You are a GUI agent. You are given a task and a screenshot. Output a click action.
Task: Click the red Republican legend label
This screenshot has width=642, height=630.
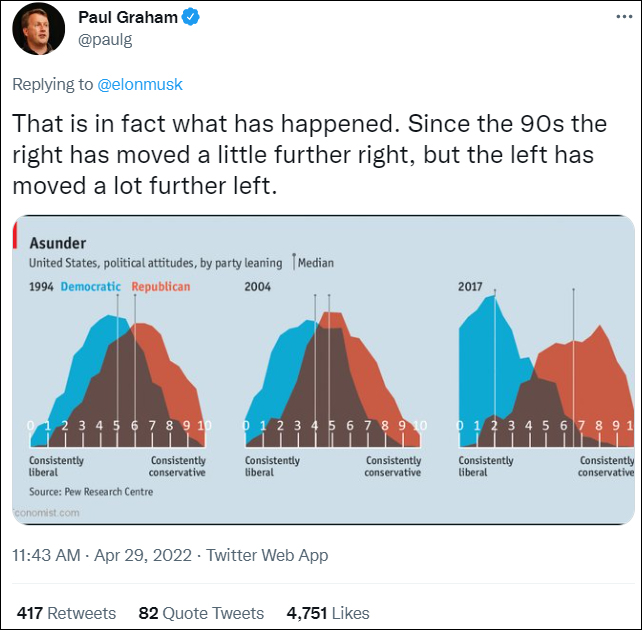pos(160,287)
